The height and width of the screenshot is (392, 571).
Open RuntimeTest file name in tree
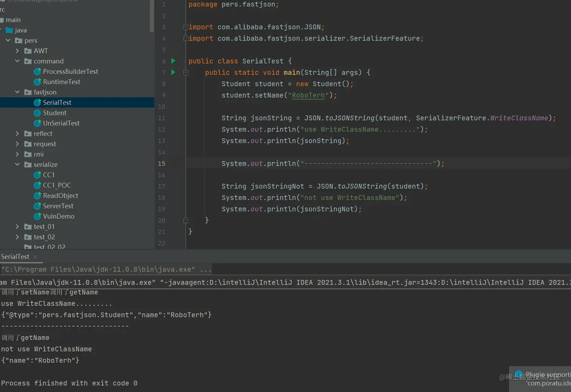pos(62,82)
